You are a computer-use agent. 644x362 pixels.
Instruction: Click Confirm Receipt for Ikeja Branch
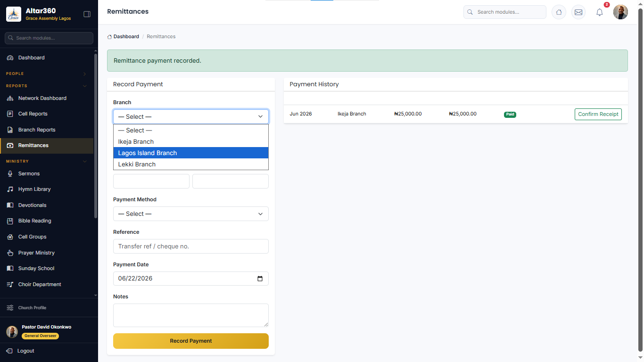598,114
